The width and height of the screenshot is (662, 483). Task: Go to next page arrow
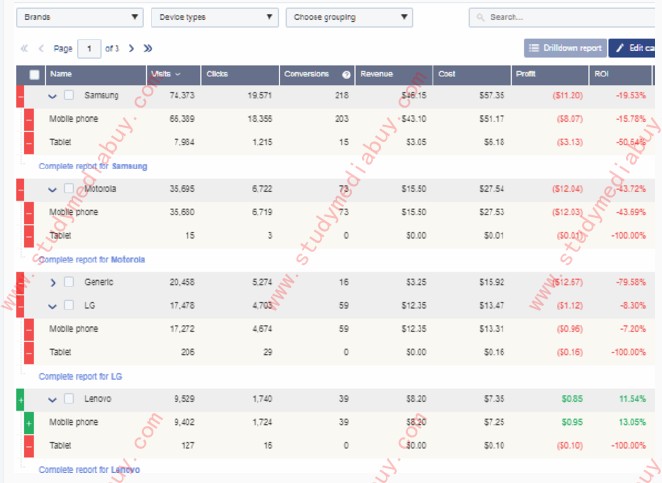point(131,49)
